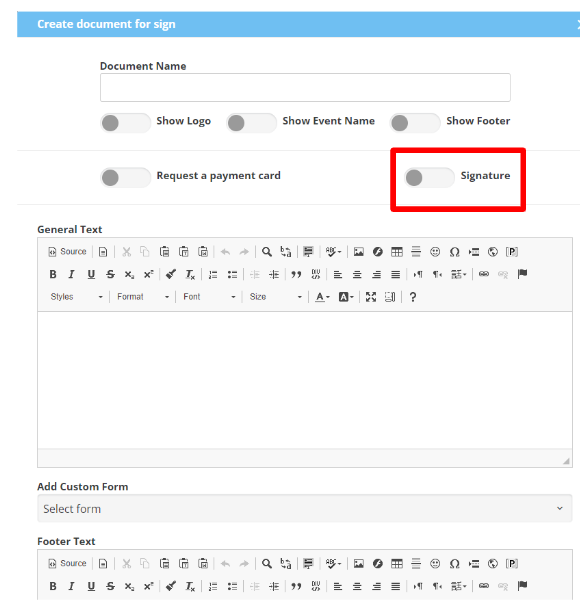Open text color picker in General Text

pyautogui.click(x=322, y=297)
